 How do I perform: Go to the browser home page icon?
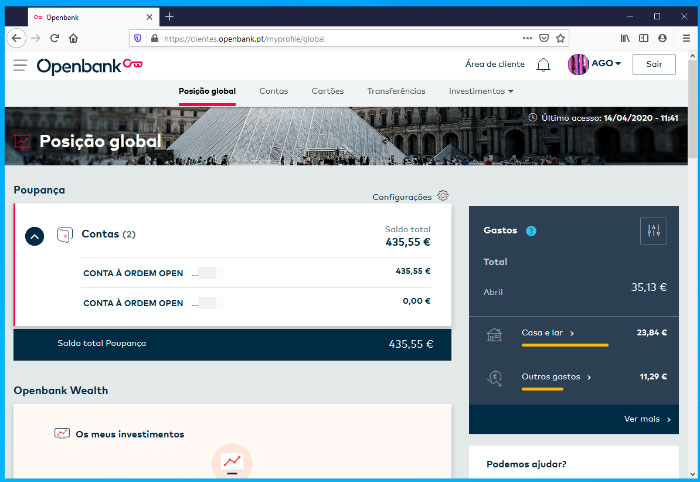coord(74,38)
